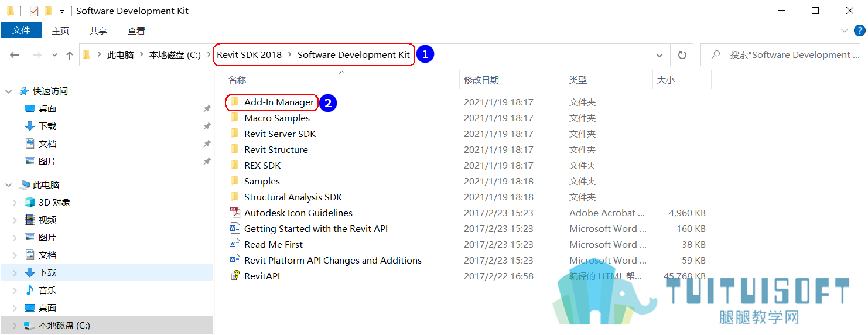Click the 快速访问 star icon
The height and width of the screenshot is (335, 868).
24,91
